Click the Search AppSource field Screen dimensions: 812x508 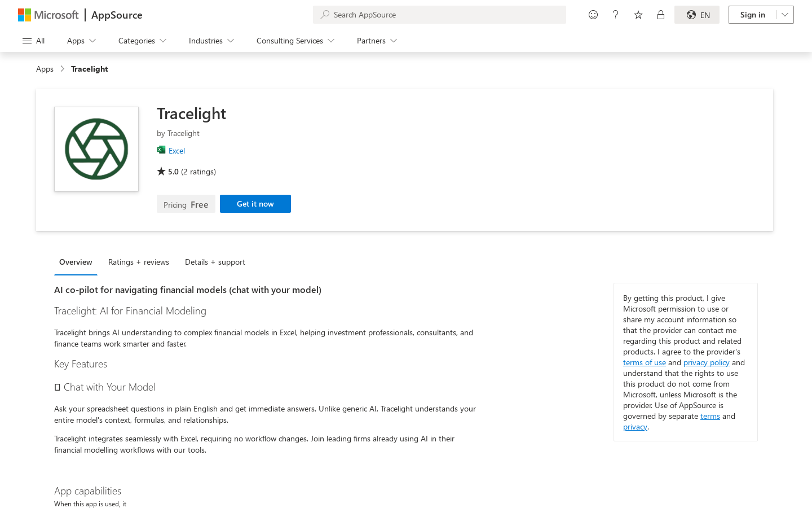click(x=439, y=15)
